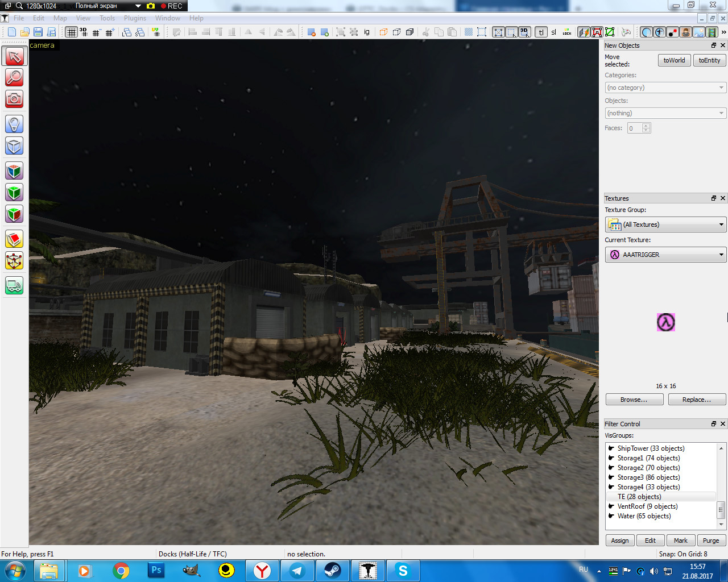Toggle UV lock
The height and width of the screenshot is (582, 728).
click(x=567, y=32)
